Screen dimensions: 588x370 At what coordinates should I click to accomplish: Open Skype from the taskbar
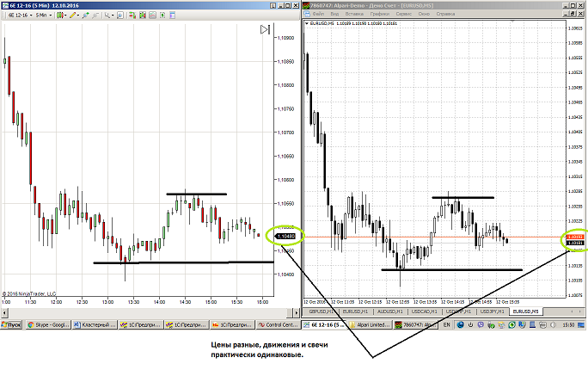[x=49, y=325]
